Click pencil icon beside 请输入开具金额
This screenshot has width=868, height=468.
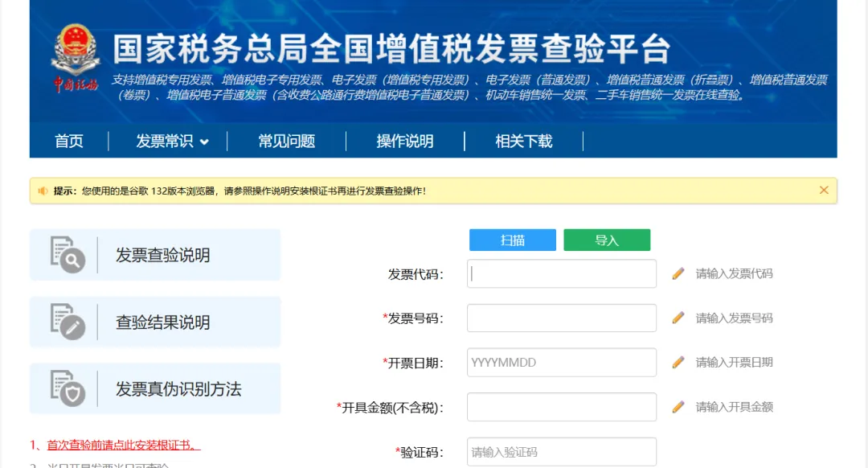coord(678,407)
